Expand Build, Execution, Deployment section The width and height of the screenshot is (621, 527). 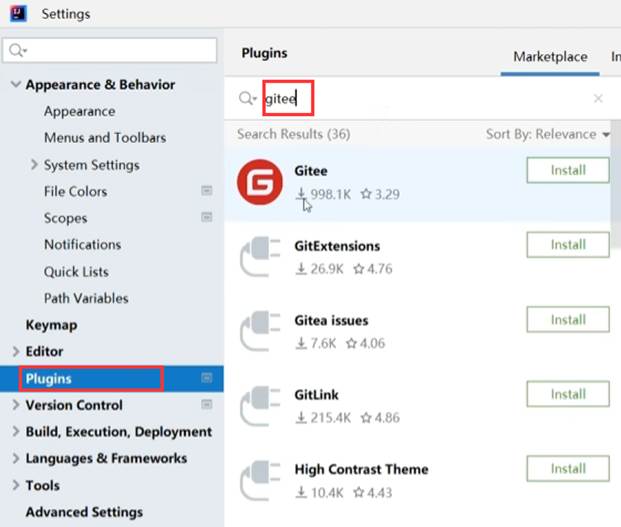(x=16, y=431)
